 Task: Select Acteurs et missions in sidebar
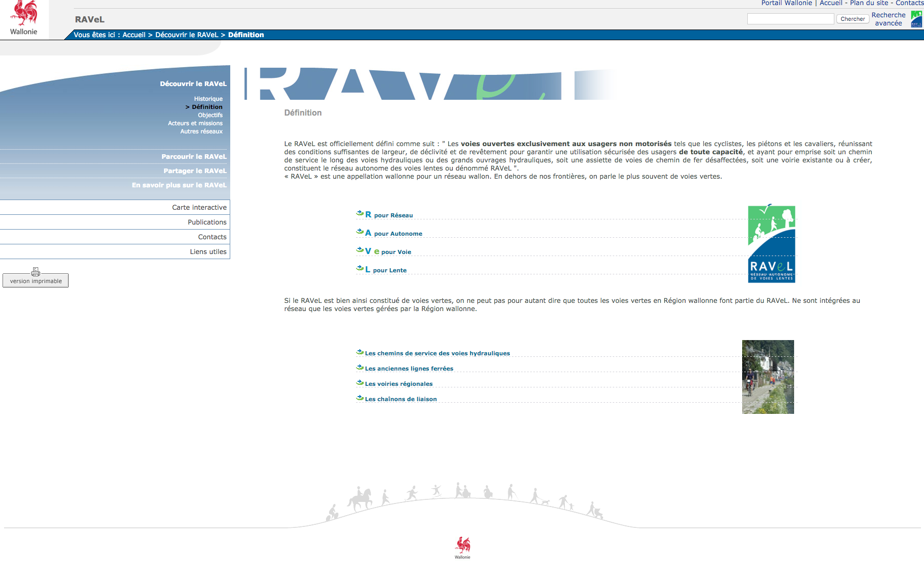click(x=195, y=123)
